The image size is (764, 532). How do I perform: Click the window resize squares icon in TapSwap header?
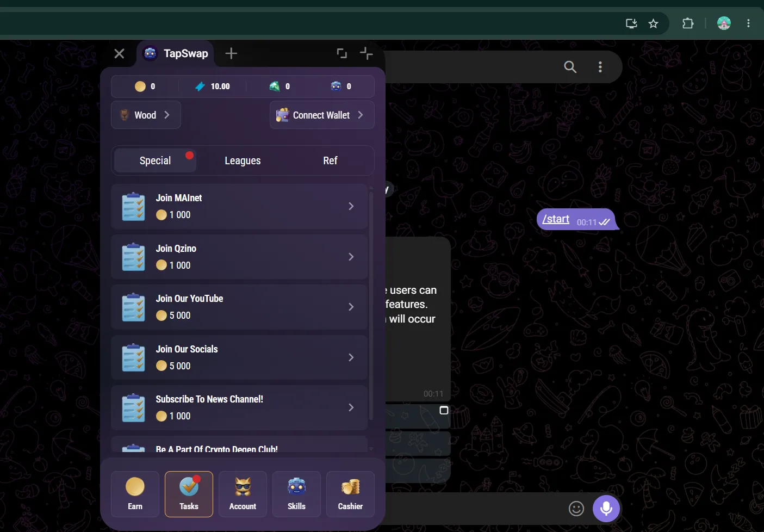tap(342, 53)
